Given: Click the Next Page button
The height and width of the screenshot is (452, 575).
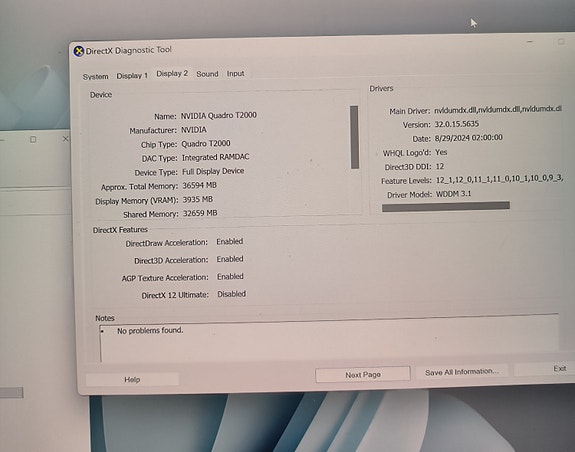Looking at the screenshot, I should tap(363, 375).
